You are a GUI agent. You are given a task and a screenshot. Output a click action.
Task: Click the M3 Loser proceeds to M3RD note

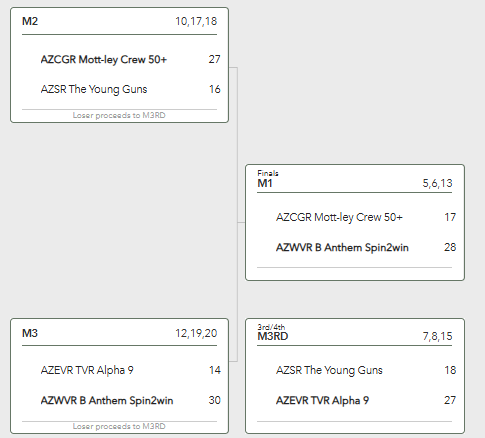click(x=119, y=426)
